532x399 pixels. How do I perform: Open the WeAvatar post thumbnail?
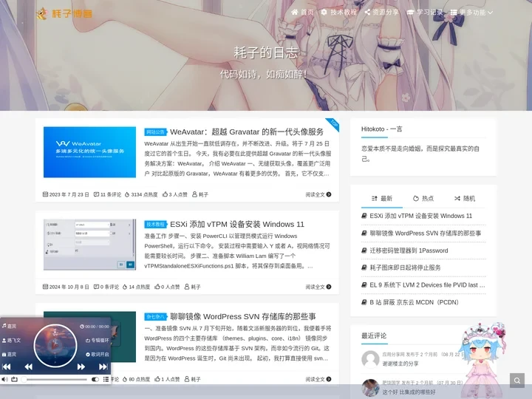(x=89, y=152)
